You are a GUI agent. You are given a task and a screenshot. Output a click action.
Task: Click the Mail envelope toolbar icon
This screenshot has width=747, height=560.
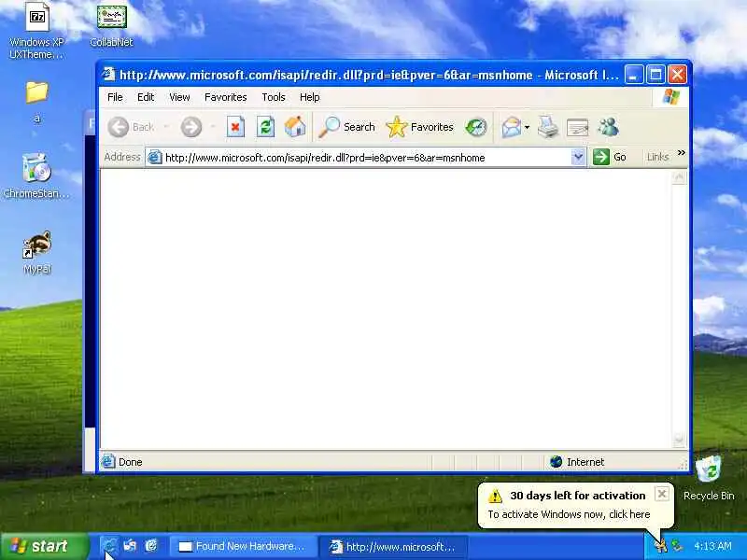(511, 127)
